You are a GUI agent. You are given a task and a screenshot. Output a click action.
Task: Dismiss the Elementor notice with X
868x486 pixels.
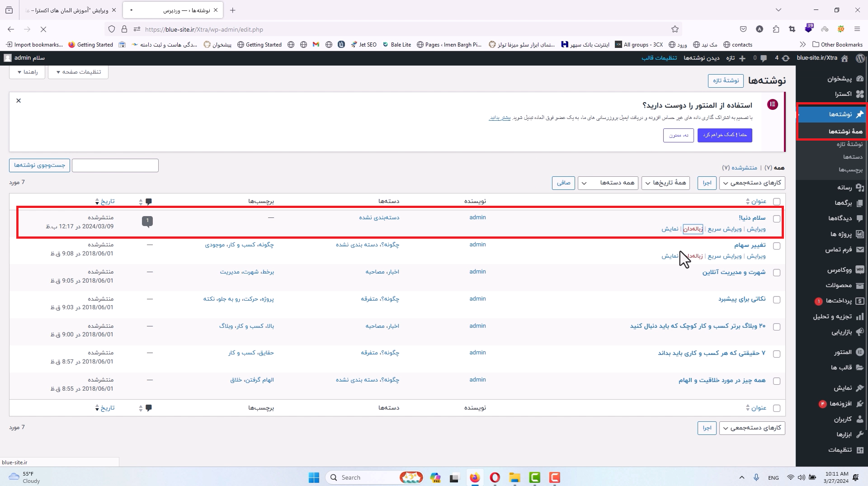pos(19,101)
